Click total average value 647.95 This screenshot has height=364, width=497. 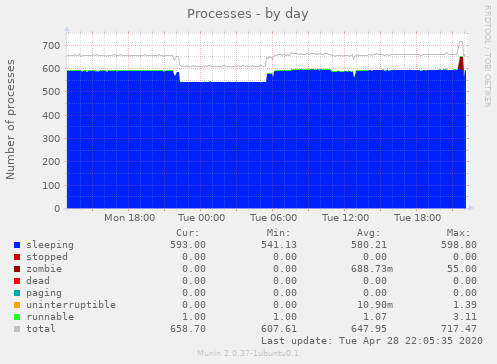369,329
